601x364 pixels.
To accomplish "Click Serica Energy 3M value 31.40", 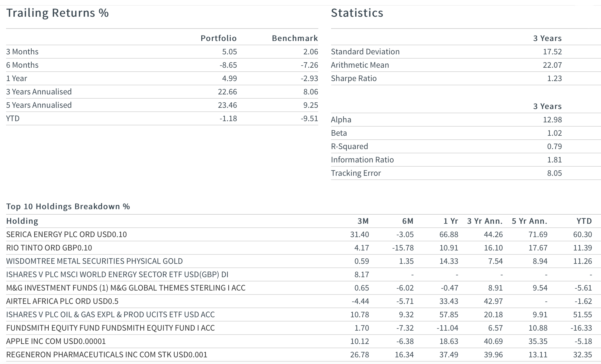I will point(360,234).
